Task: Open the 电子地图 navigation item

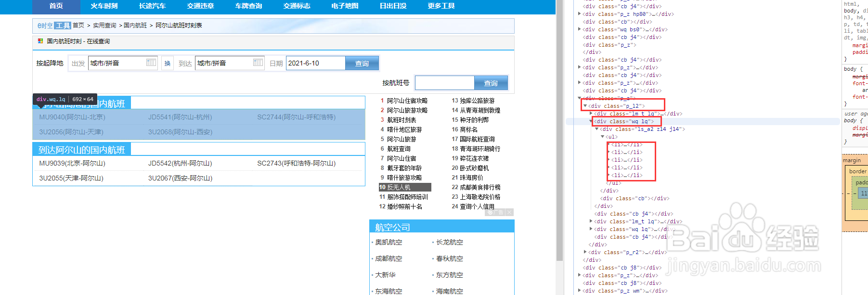Action: (x=345, y=6)
